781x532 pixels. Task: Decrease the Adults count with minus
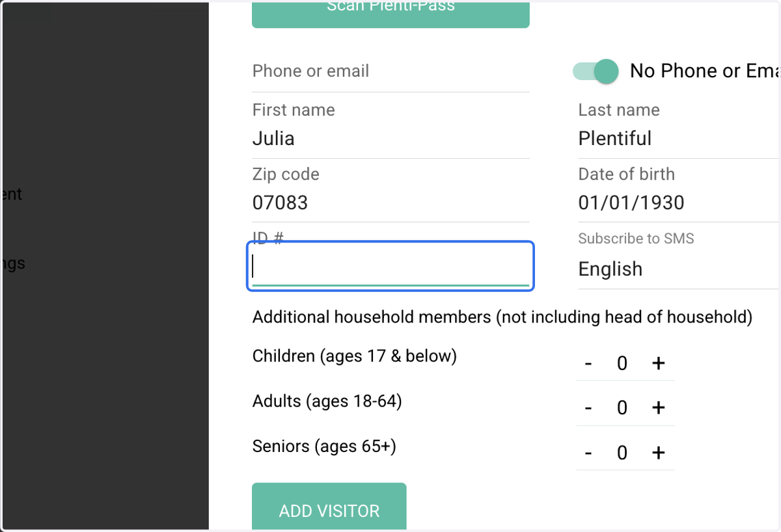(588, 408)
